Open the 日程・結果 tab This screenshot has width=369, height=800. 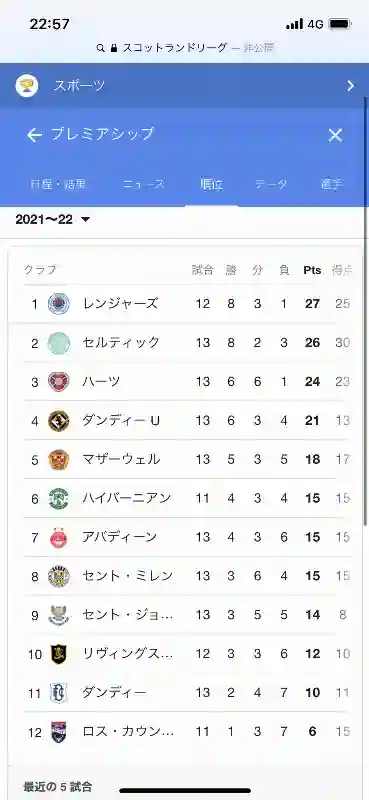[x=58, y=184]
